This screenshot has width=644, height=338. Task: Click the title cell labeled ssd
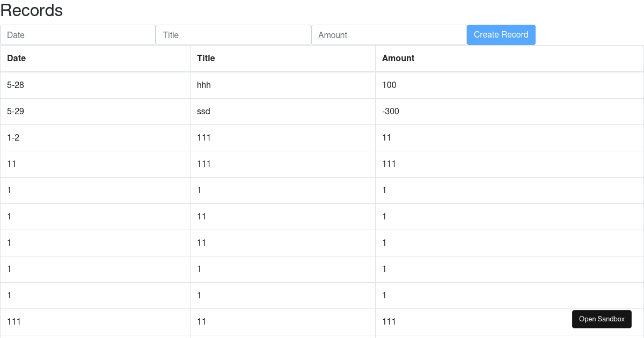[x=204, y=112]
